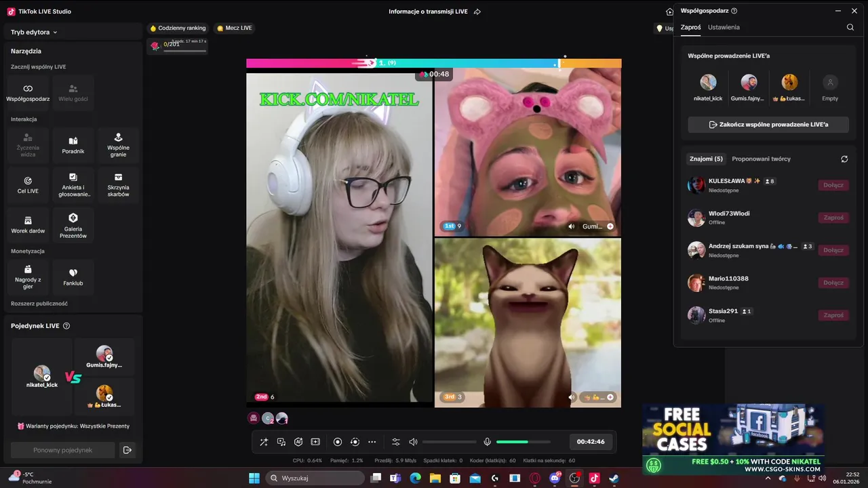The width and height of the screenshot is (868, 488).
Task: Open the audio mixer settings icon
Action: point(396,442)
